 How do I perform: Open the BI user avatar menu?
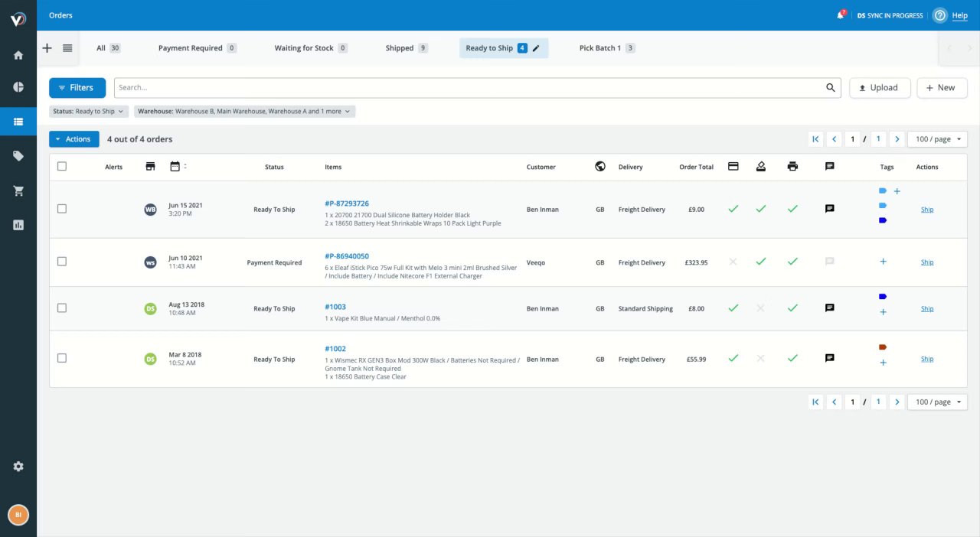click(x=18, y=515)
